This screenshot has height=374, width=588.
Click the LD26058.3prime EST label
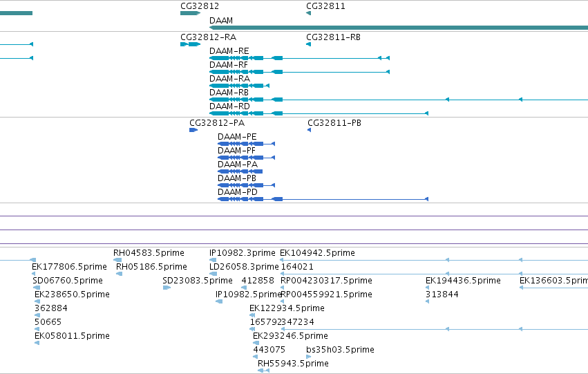244,267
